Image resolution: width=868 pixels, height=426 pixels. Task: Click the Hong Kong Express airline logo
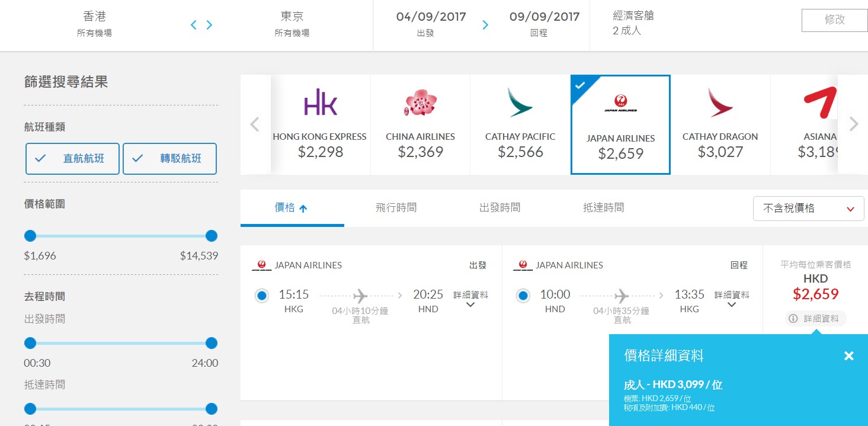320,102
